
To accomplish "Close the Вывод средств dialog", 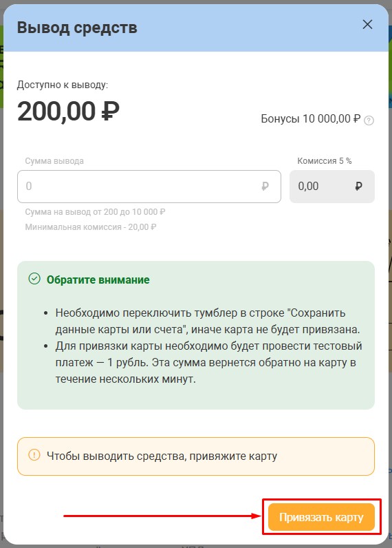I will [367, 25].
